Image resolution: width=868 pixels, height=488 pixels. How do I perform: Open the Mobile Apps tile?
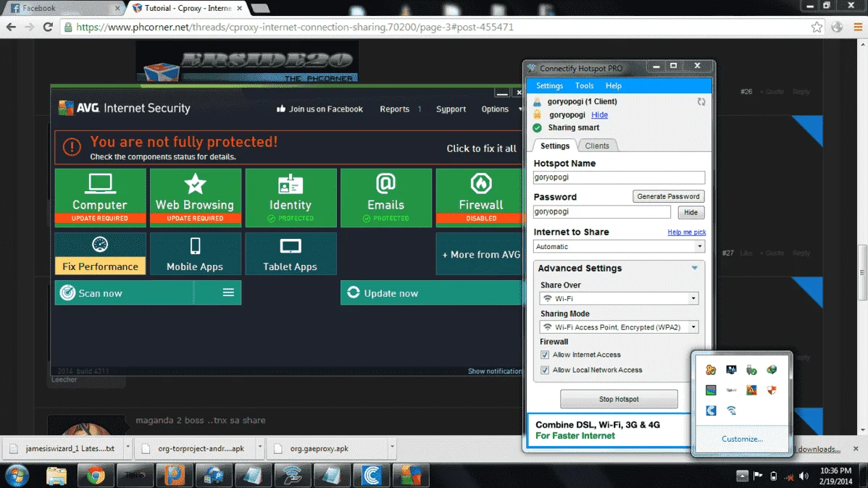(196, 254)
